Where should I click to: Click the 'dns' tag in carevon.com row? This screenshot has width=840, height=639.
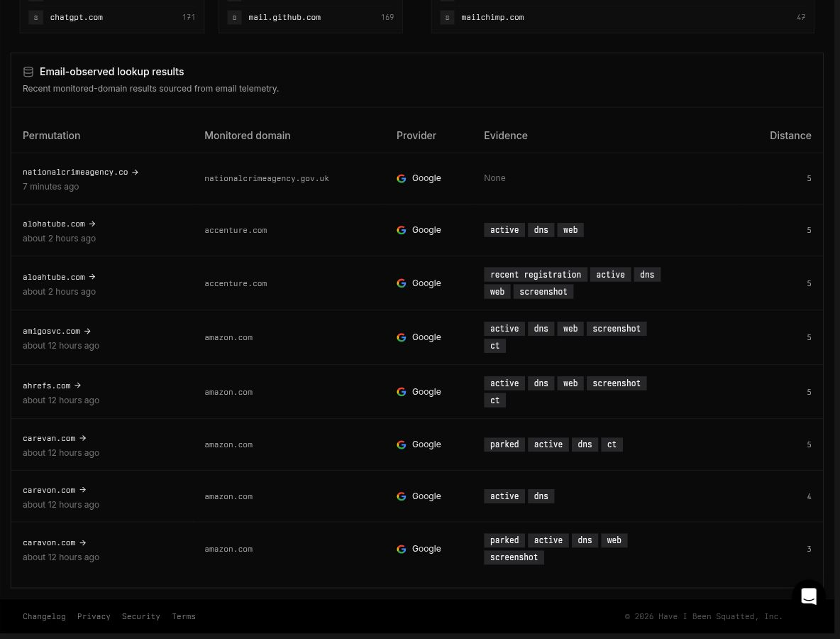541,496
